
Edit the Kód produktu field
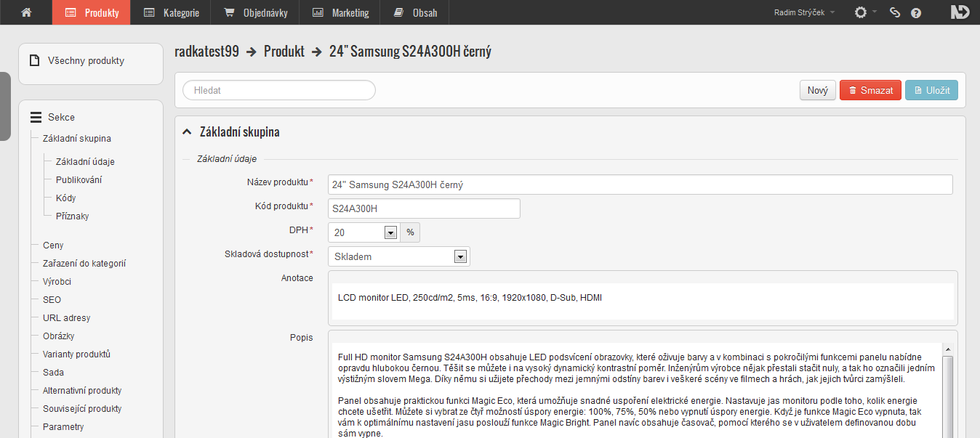(x=424, y=208)
